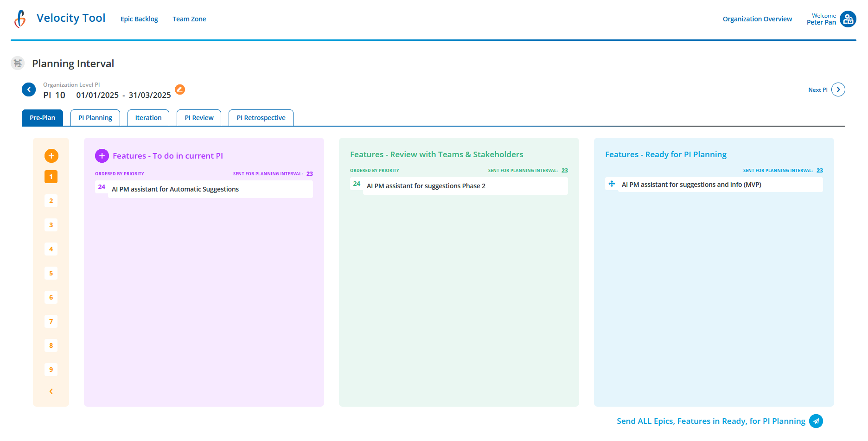
Task: Add feature with purple plus icon
Action: click(x=102, y=156)
